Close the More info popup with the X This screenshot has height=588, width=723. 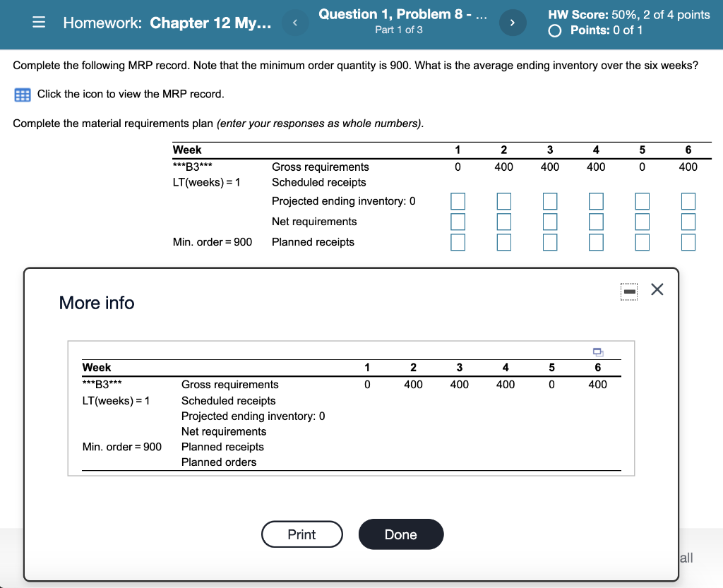click(x=657, y=289)
